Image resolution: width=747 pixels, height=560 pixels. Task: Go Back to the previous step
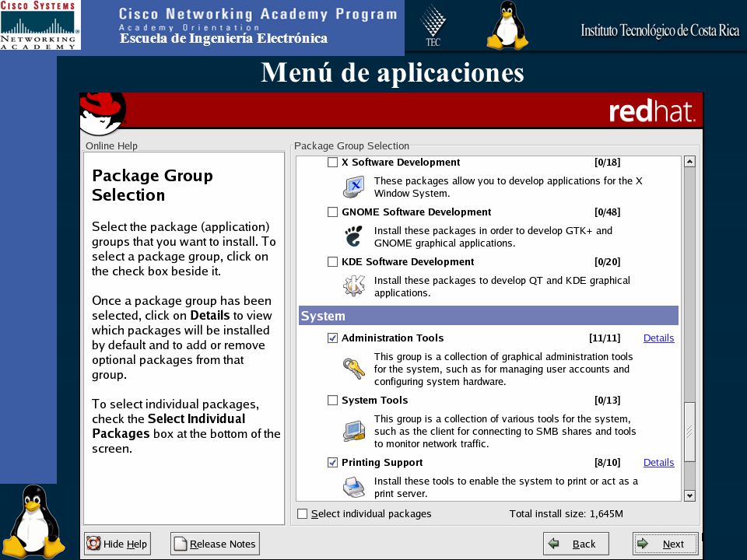click(x=576, y=544)
